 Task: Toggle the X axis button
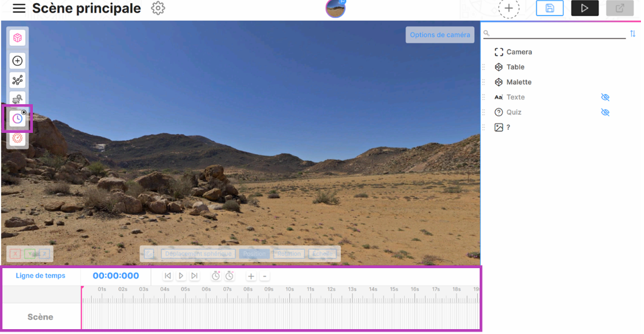point(15,254)
